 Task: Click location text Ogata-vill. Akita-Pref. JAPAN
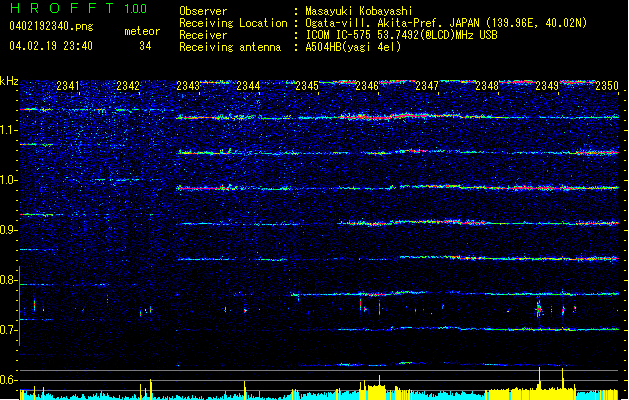coord(393,23)
